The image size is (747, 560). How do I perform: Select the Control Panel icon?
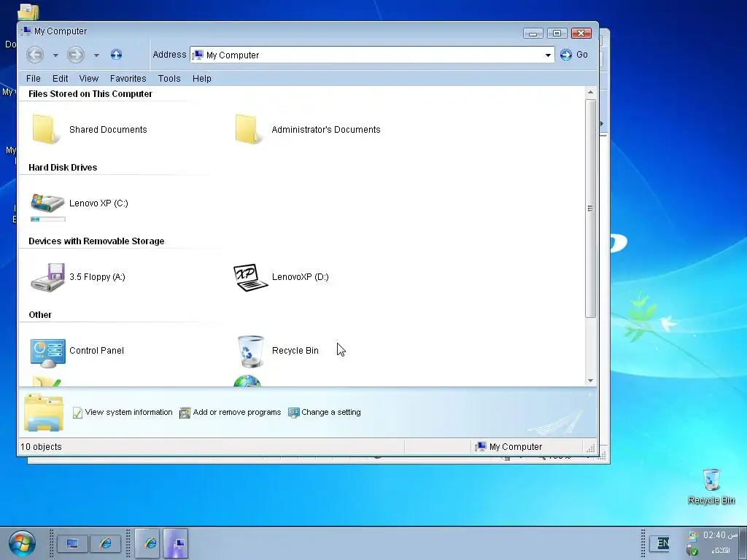point(47,353)
